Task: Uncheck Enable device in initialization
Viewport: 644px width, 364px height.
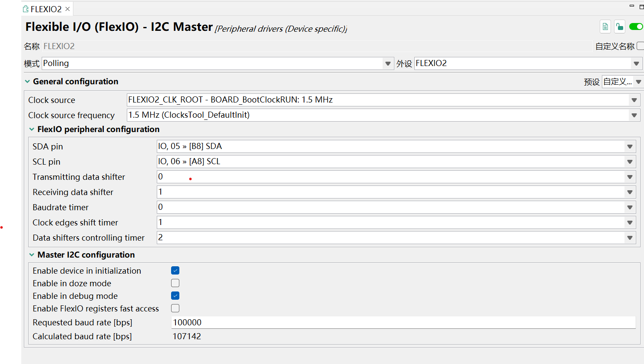Action: 175,271
